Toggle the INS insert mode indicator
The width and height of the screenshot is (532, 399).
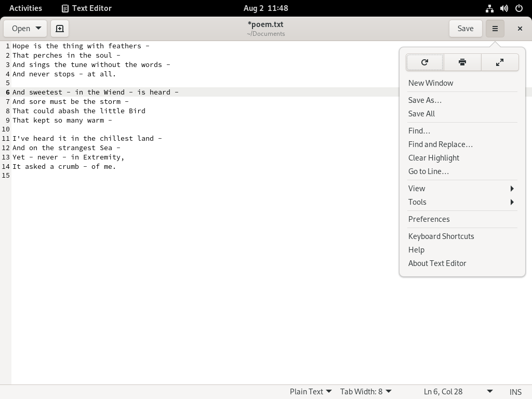(x=515, y=392)
